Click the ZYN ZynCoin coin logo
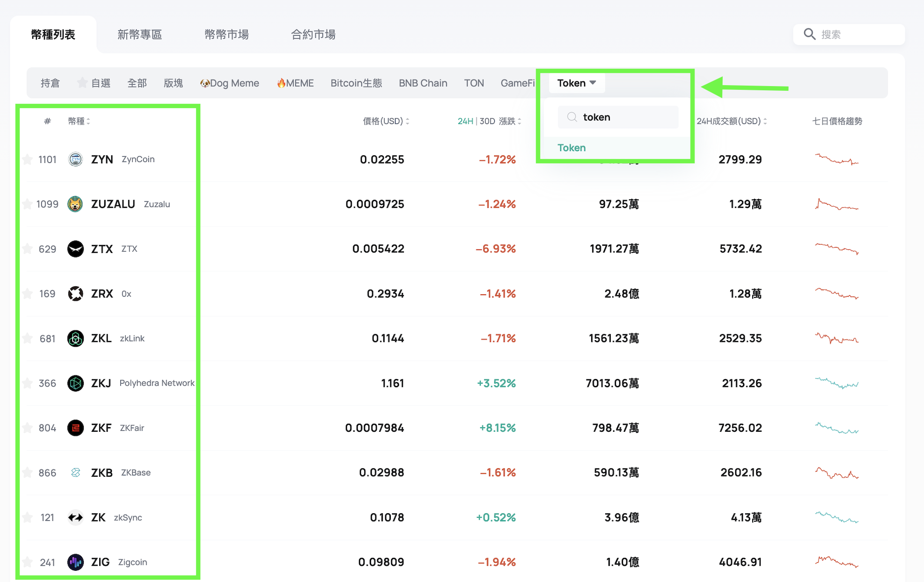924x582 pixels. click(75, 160)
